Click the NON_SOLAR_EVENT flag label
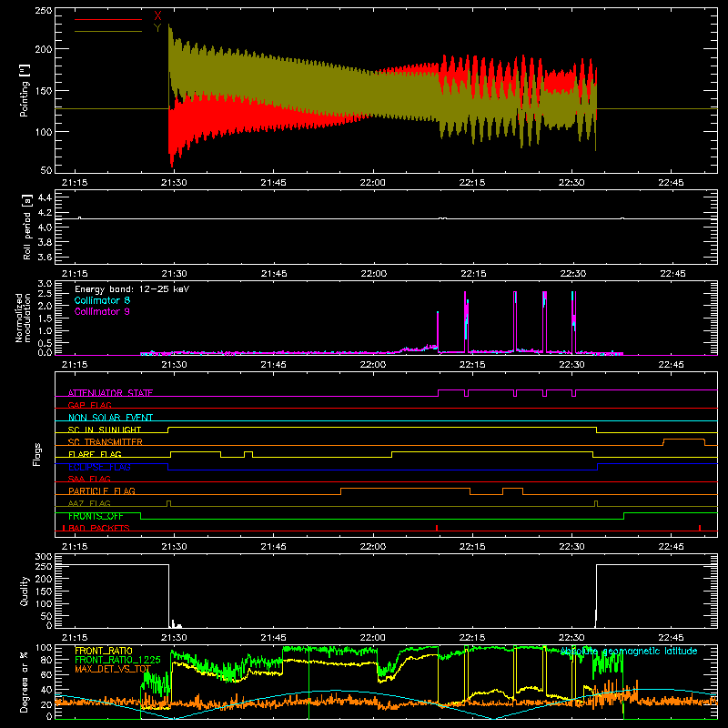Image resolution: width=728 pixels, height=728 pixels. click(x=110, y=418)
